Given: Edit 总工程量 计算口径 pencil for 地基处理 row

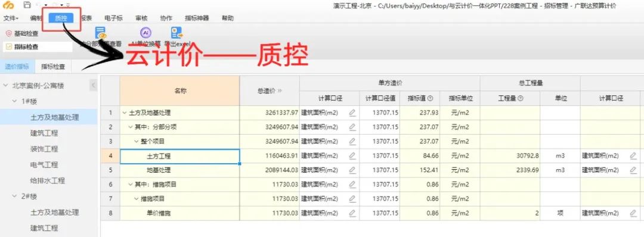Looking at the screenshot, I should [x=633, y=170].
